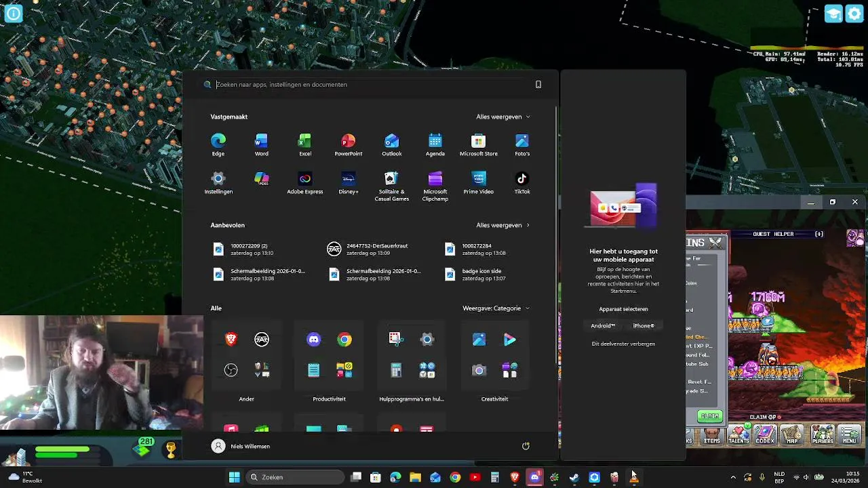Click the microphone tray icon
Viewport: 868px width, 488px height.
click(762, 477)
